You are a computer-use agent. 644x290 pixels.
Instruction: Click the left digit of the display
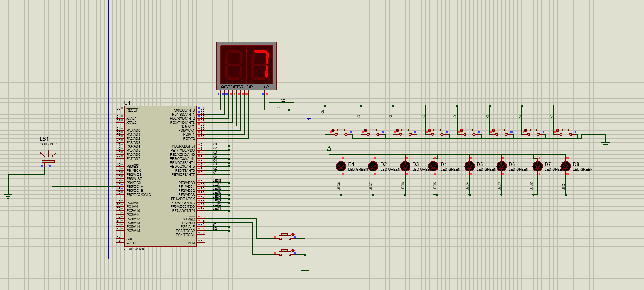234,64
